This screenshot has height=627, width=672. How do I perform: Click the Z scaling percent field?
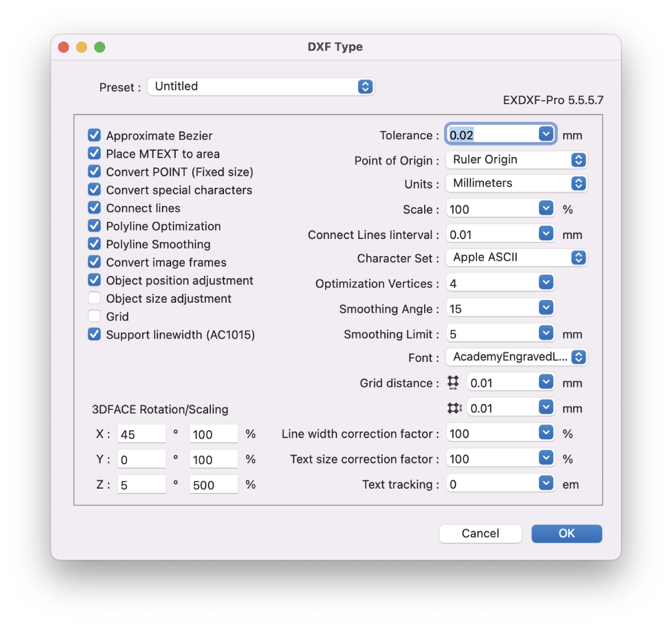click(x=213, y=485)
